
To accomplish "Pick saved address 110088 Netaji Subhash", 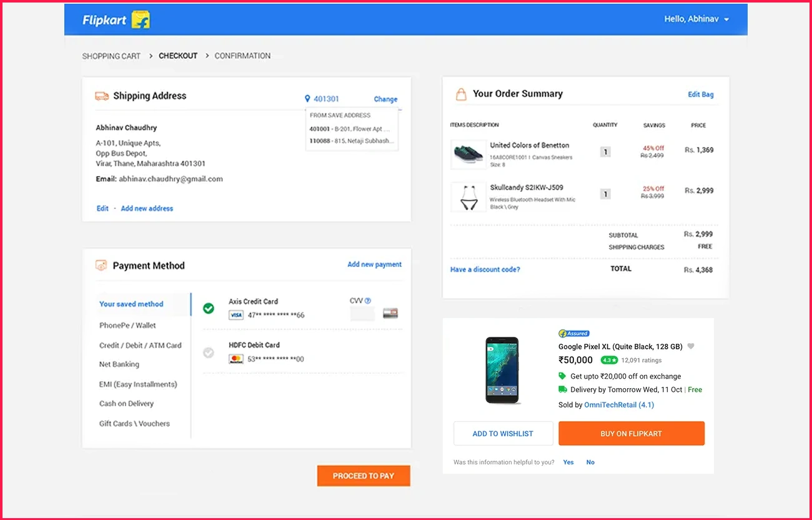I will 350,141.
